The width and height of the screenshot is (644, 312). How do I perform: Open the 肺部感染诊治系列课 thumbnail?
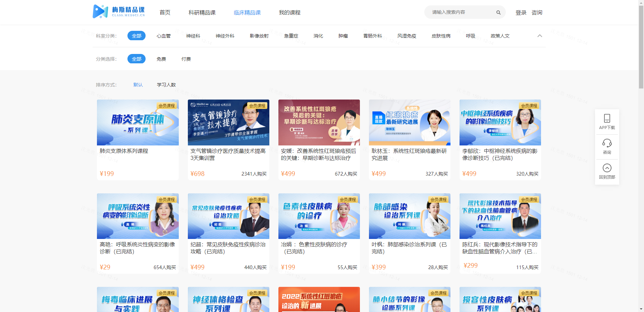coord(410,216)
